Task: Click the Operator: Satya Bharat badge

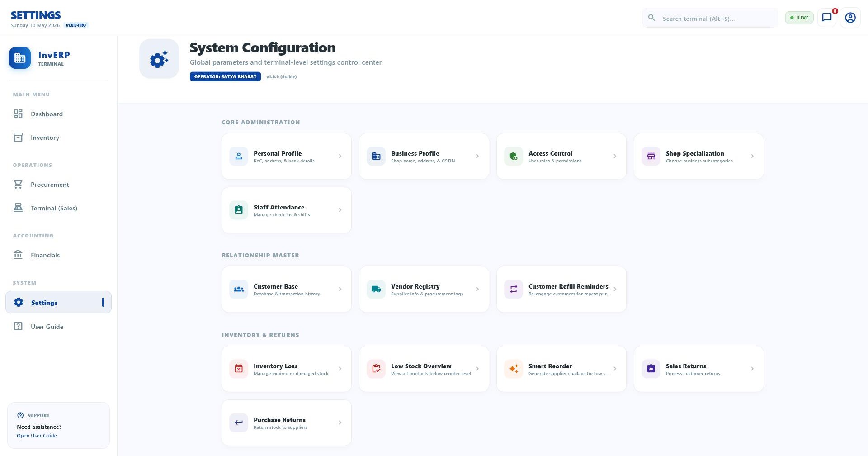Action: point(225,77)
